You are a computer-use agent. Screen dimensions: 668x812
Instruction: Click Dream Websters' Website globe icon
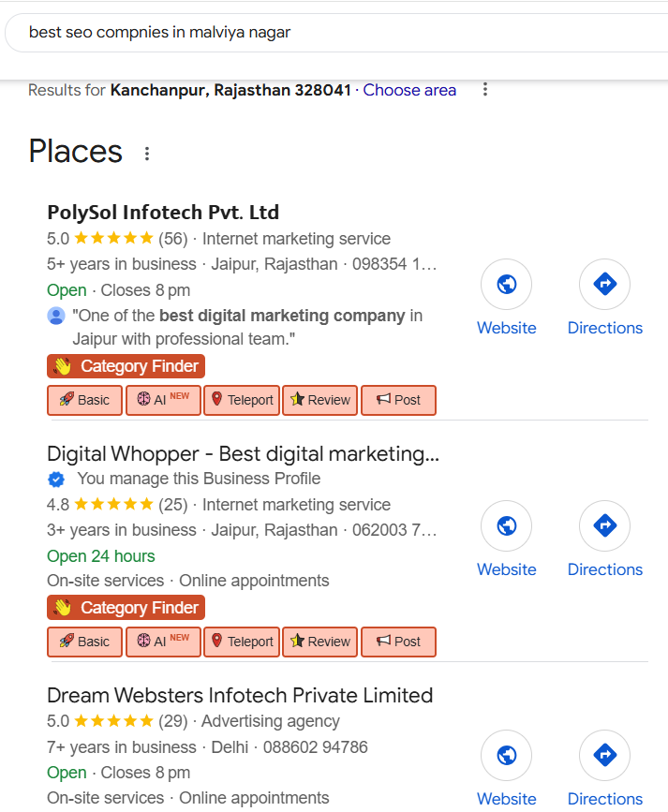coord(506,755)
